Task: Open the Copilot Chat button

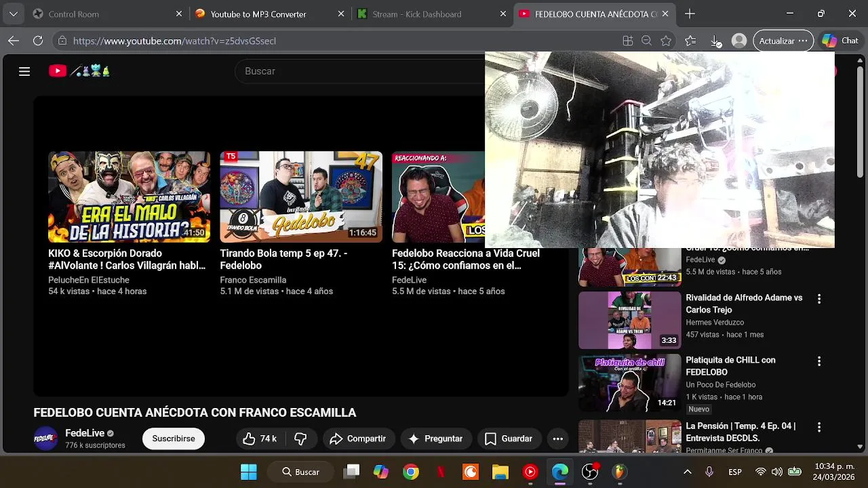Action: (840, 41)
